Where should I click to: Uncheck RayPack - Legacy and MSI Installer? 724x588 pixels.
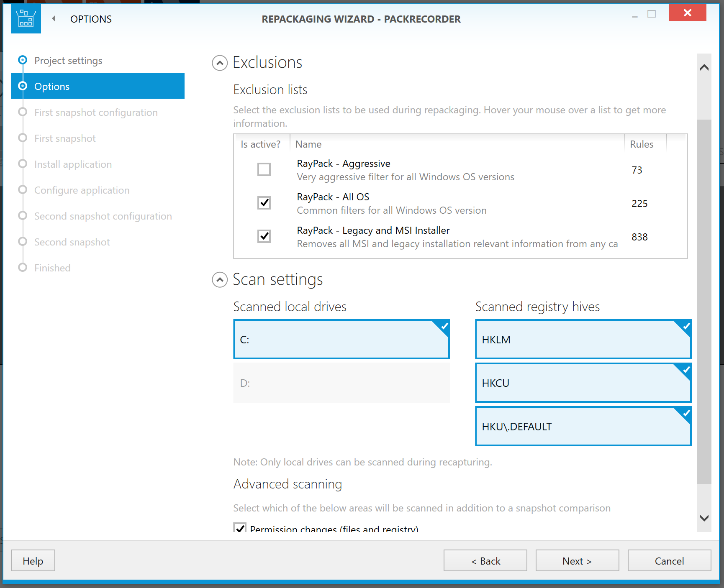point(264,236)
